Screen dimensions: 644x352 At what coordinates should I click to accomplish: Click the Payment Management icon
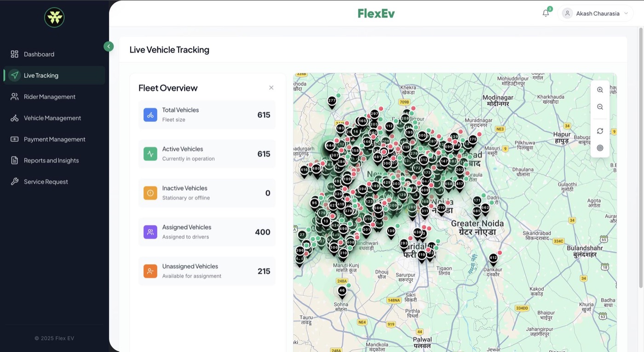click(14, 139)
